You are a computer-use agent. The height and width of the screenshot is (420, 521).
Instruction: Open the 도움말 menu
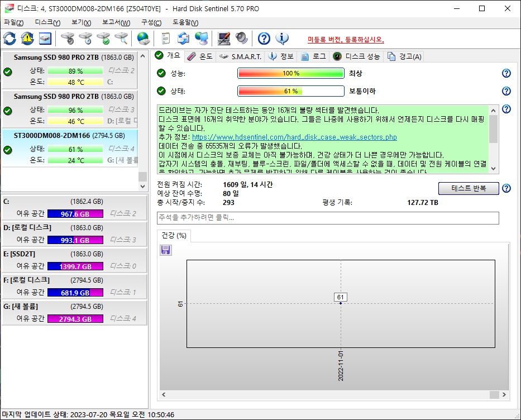coord(185,22)
